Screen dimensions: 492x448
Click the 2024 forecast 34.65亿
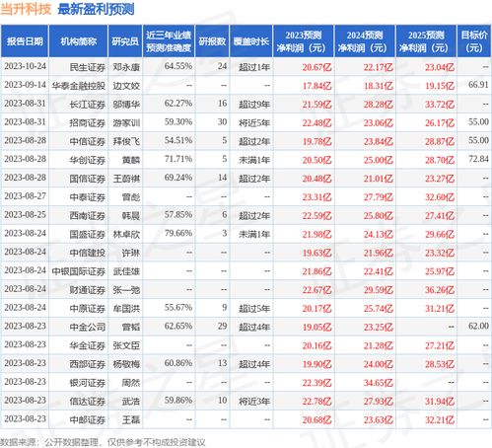click(379, 383)
